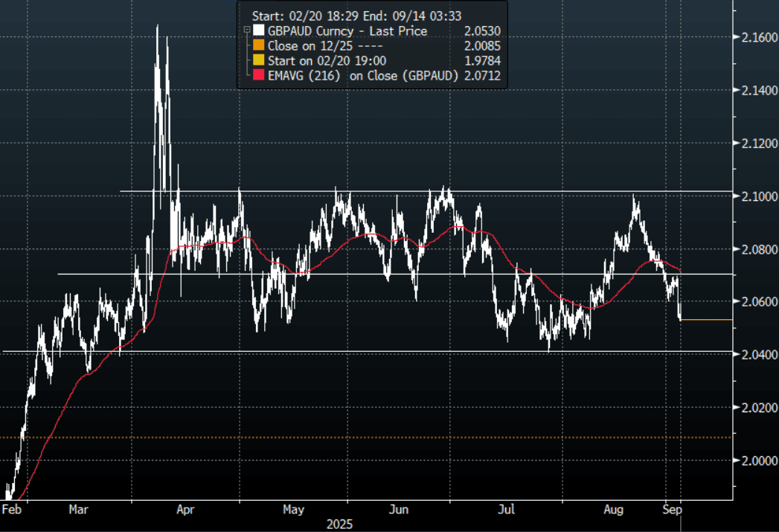The width and height of the screenshot is (779, 532).
Task: Click the start value 1.9784 in legend
Action: [482, 60]
